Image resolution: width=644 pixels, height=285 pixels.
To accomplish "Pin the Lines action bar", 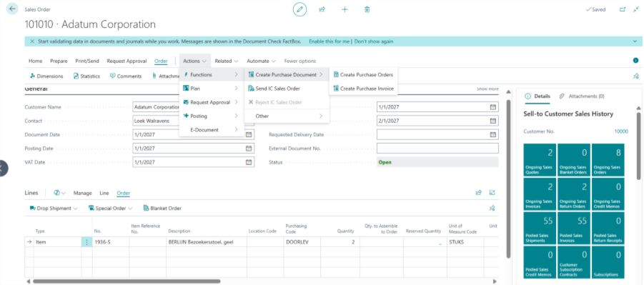I will 492,208.
